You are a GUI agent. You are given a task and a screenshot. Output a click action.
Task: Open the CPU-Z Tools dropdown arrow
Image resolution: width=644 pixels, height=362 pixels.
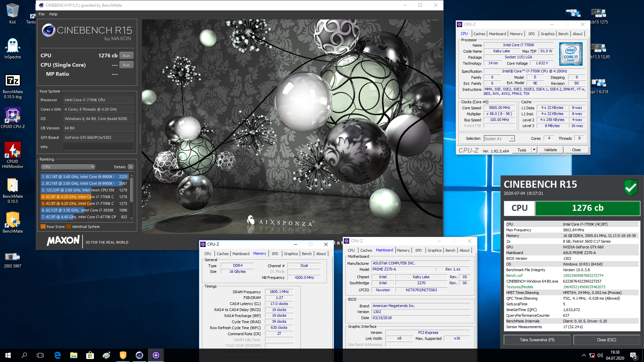pyautogui.click(x=534, y=150)
